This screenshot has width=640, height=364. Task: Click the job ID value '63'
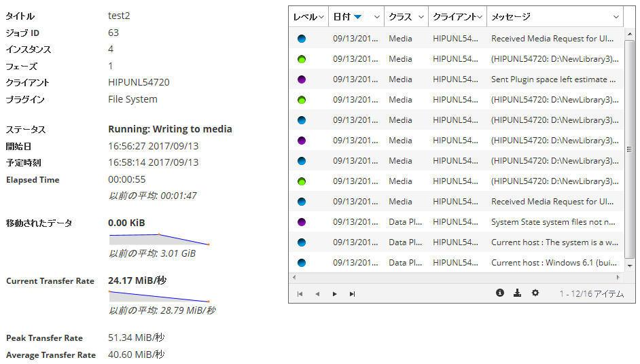click(x=113, y=33)
